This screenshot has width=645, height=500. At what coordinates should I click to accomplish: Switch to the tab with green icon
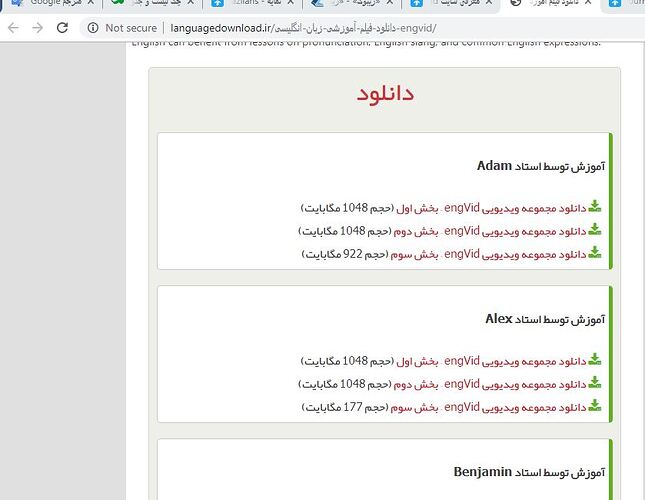coord(150,3)
